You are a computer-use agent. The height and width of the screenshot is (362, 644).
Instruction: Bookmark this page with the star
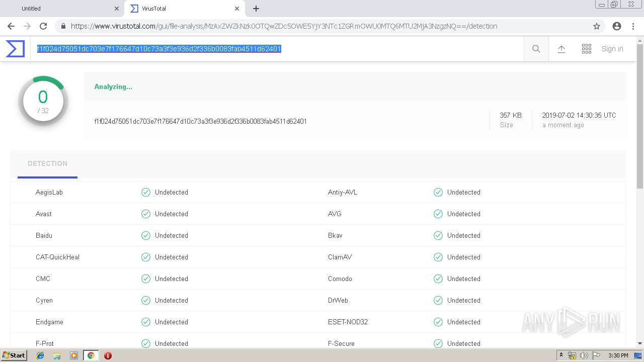point(597,26)
